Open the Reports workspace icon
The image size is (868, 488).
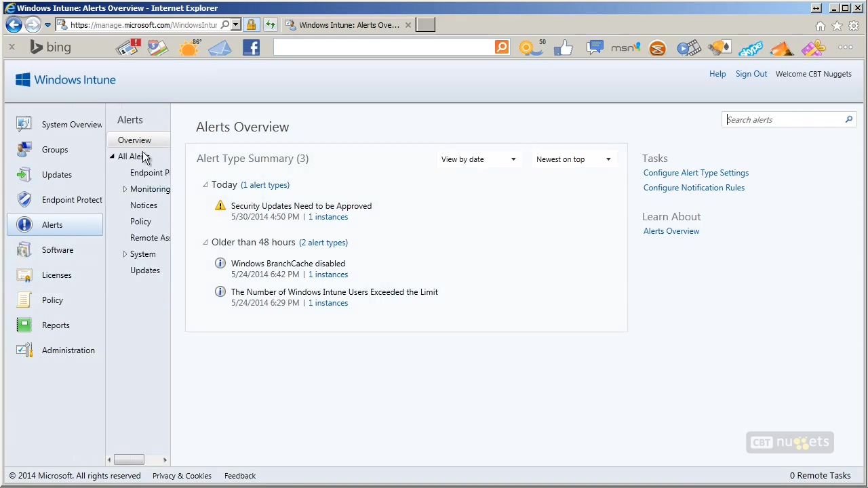pos(24,325)
